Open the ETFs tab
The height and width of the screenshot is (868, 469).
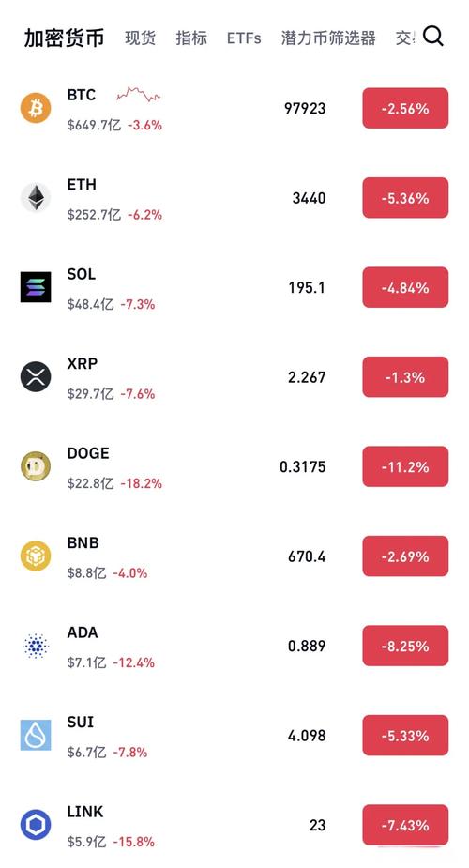click(x=244, y=38)
